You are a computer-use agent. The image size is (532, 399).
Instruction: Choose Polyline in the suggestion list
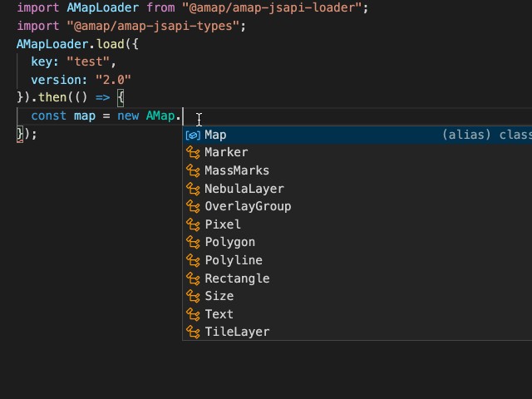[233, 260]
